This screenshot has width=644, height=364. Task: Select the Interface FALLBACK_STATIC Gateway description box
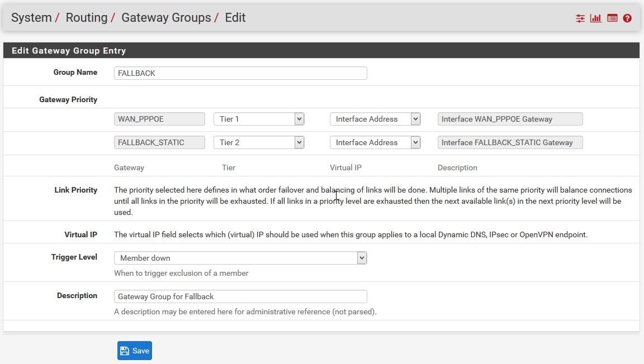click(510, 142)
